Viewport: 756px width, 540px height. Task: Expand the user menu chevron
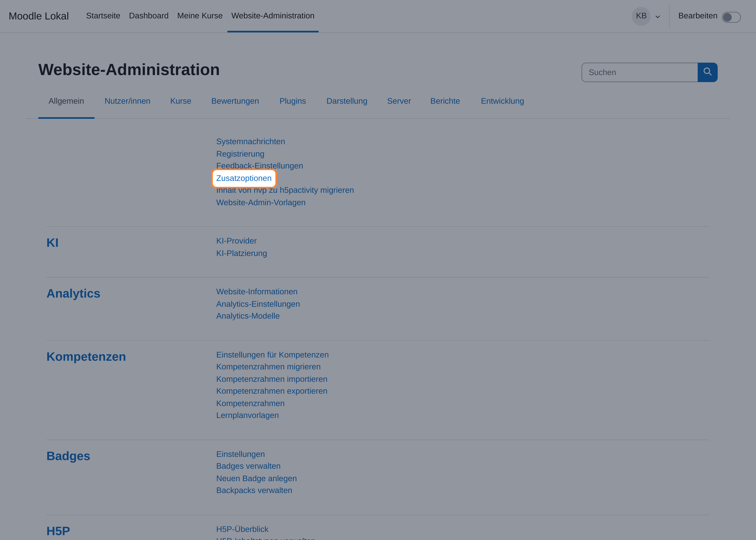point(658,17)
